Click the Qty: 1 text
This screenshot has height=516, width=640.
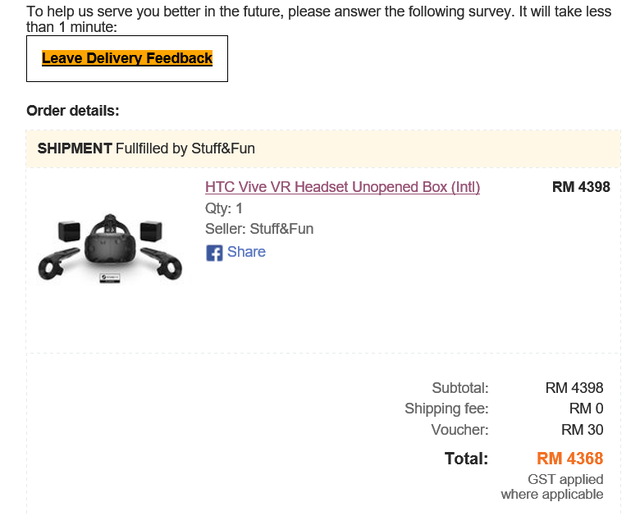(224, 208)
